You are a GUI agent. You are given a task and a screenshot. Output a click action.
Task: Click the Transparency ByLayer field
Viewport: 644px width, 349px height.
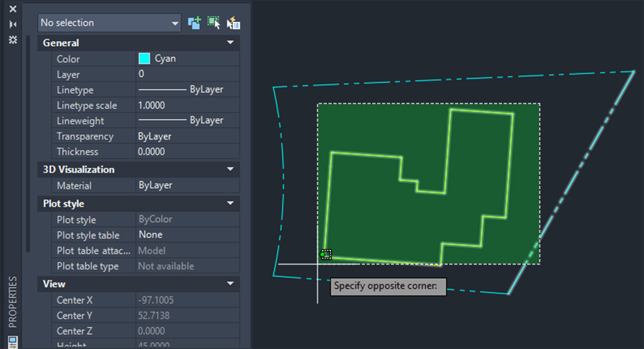[x=188, y=136]
